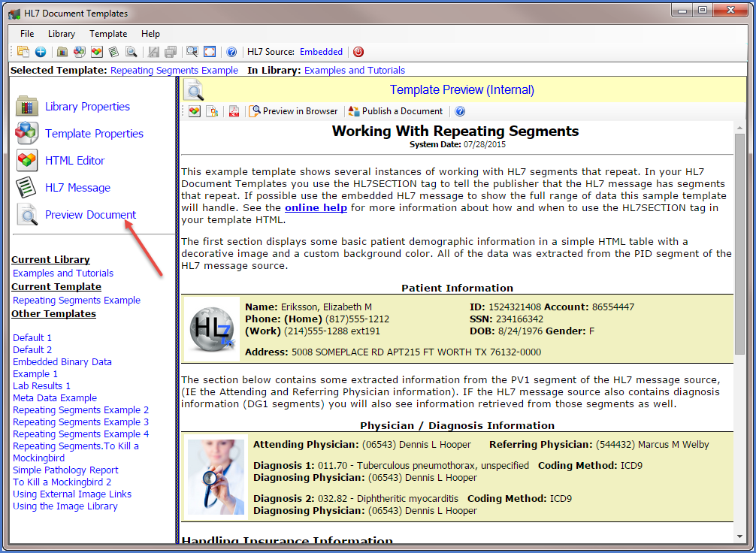Select the Simple Pathology Report template
Viewport: 756px width, 553px height.
pos(65,470)
